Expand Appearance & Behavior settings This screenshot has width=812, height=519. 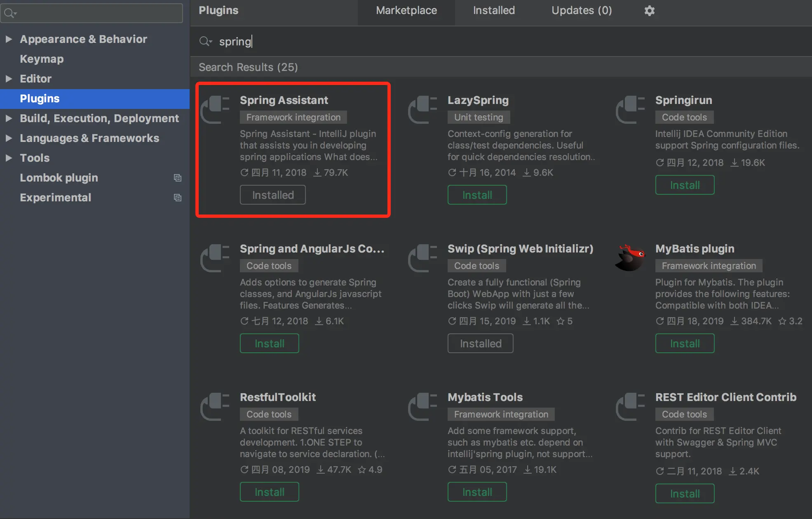pos(8,39)
